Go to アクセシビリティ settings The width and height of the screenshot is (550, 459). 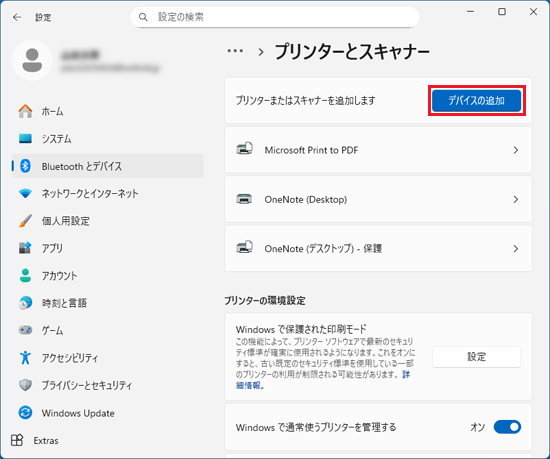tap(108, 358)
